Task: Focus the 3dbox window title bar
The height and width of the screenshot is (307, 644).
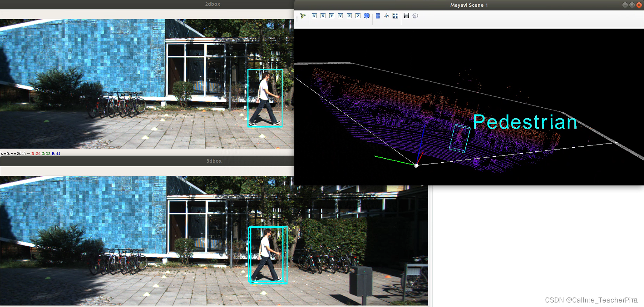Action: click(147, 161)
